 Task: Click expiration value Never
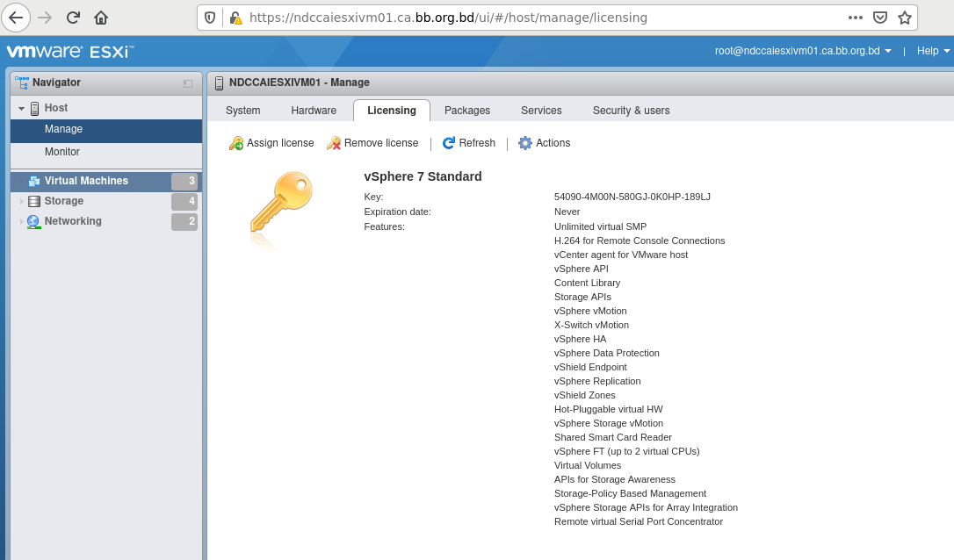(x=567, y=212)
